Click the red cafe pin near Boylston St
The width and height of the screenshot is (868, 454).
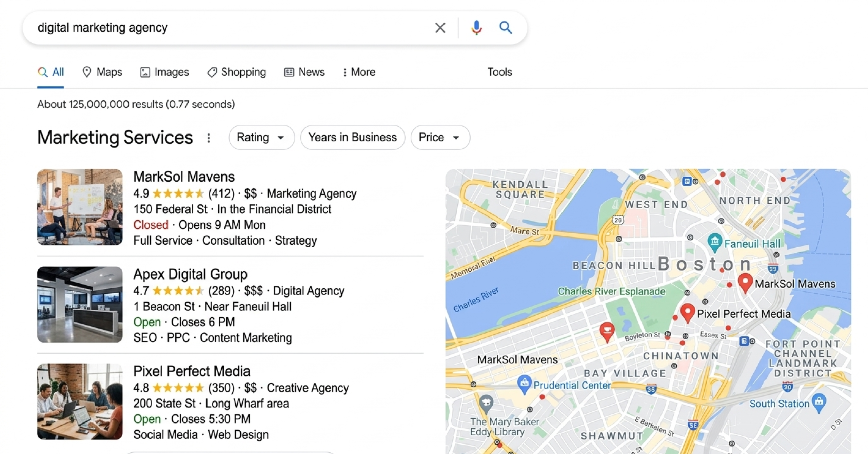(607, 332)
